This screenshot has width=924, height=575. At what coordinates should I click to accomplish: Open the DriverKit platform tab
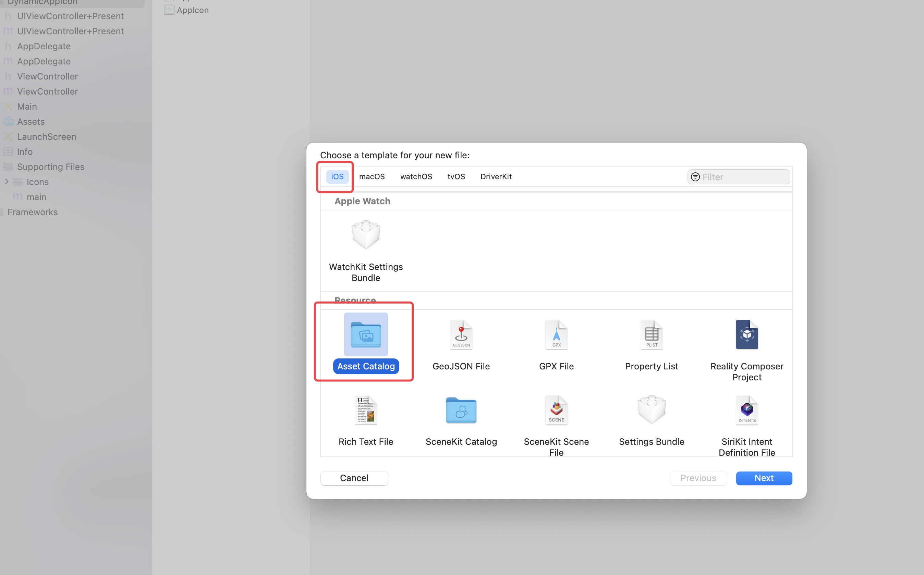[x=496, y=176]
